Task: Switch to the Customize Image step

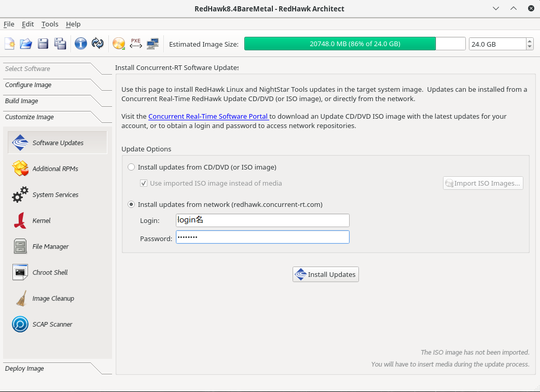Action: click(x=29, y=117)
